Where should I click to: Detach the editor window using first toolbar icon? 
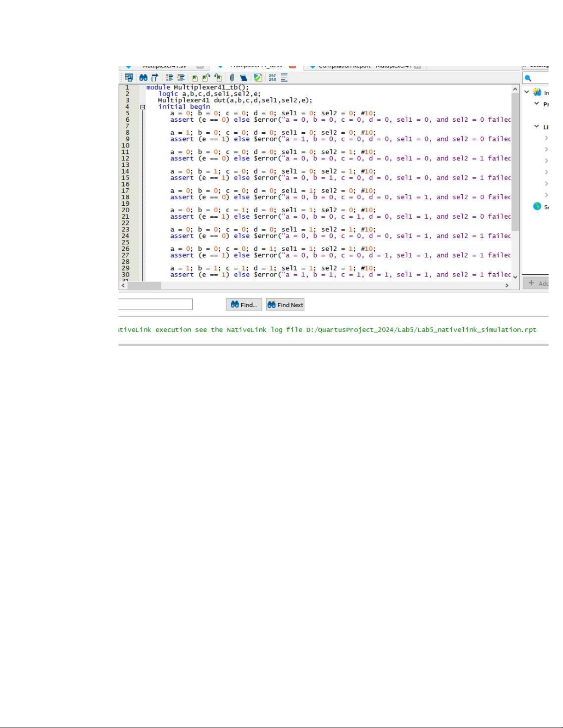(x=129, y=78)
